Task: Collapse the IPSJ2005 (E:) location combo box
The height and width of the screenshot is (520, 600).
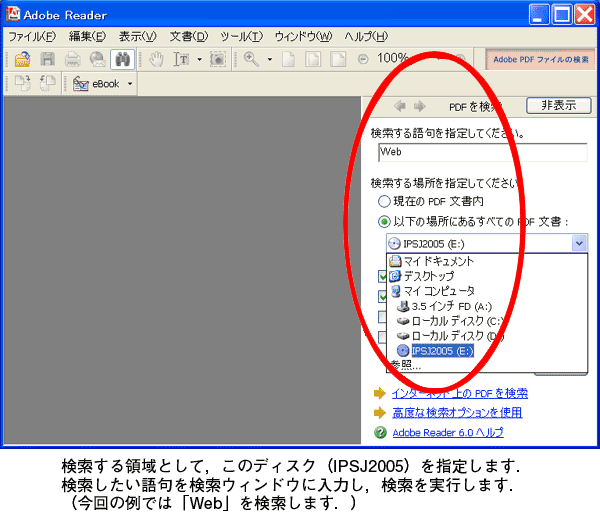Action: click(579, 243)
